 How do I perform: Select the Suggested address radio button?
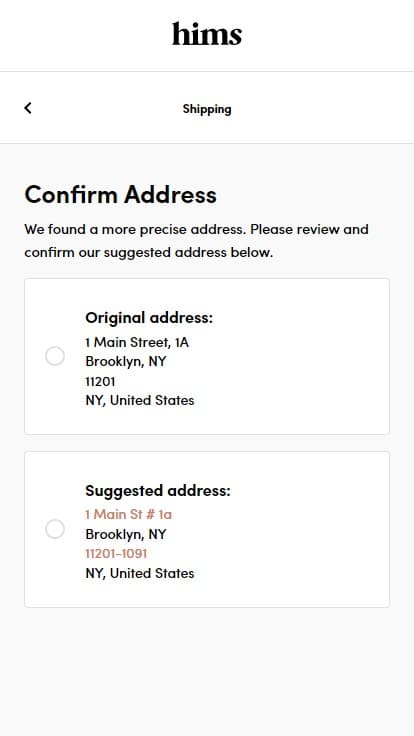click(x=55, y=529)
